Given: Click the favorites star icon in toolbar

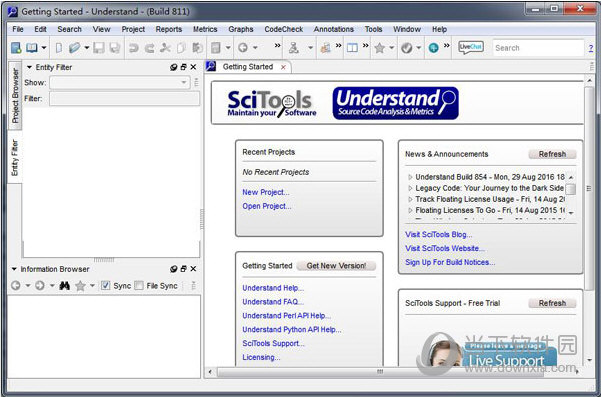Looking at the screenshot, I should coord(379,48).
